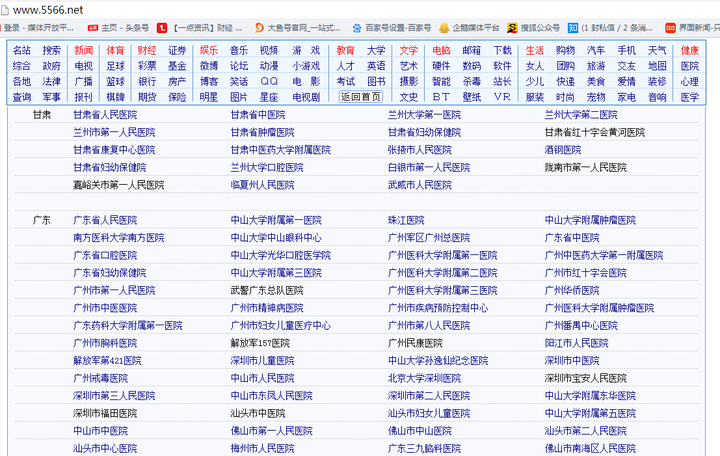Click the 返回首页 button
The image size is (720, 456).
(360, 97)
